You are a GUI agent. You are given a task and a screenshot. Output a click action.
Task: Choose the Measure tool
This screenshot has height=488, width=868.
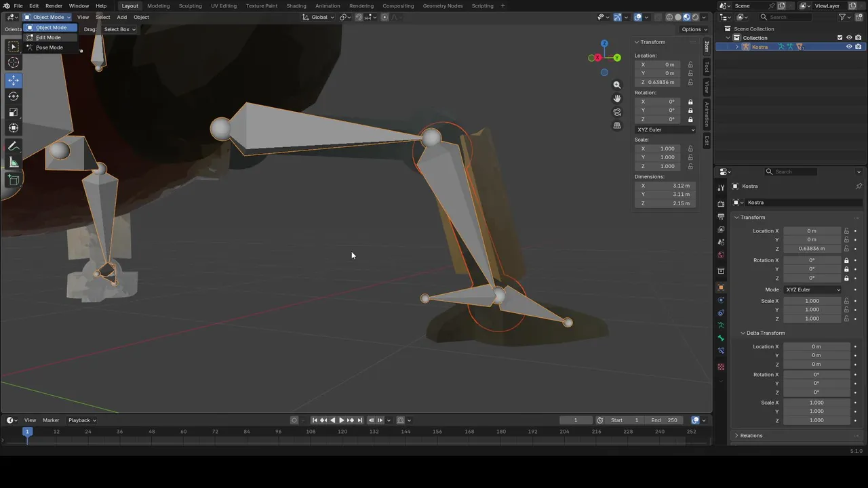(14, 163)
